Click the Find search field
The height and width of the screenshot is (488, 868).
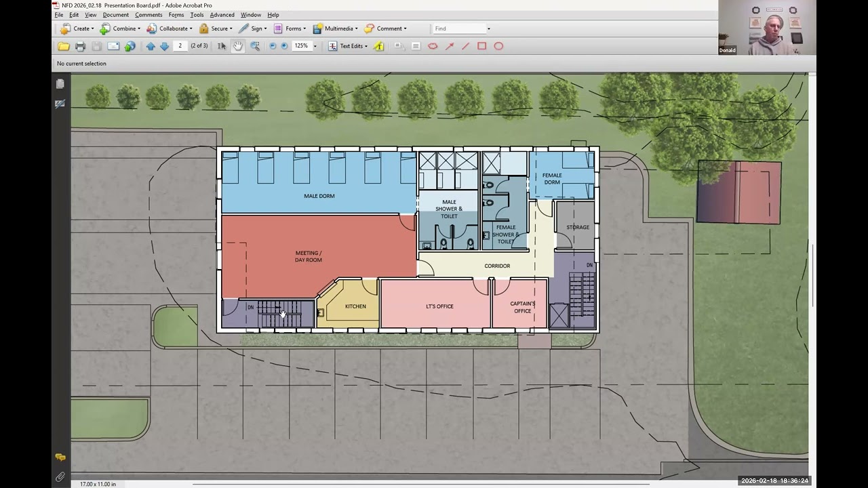(x=459, y=28)
